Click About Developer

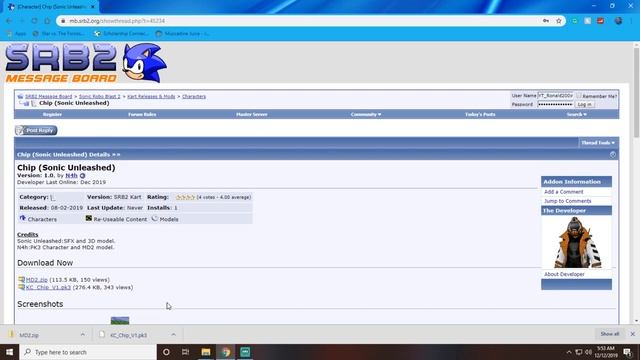(564, 274)
